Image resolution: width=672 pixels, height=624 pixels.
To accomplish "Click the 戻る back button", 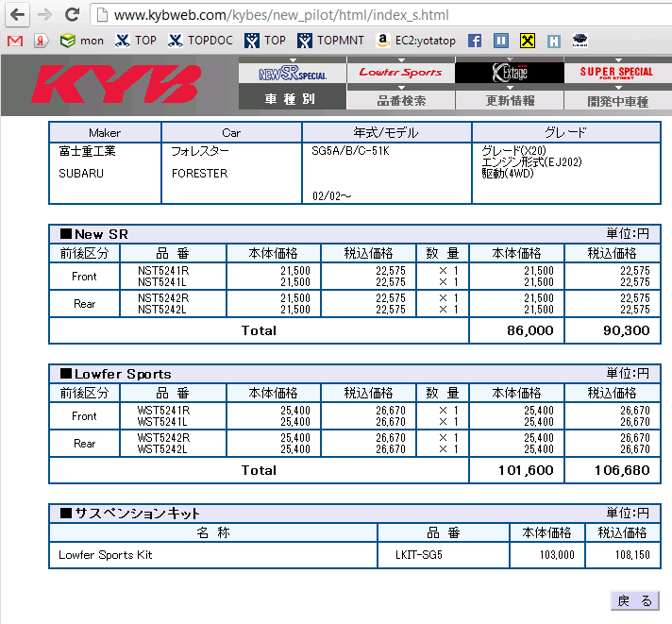I will click(634, 600).
